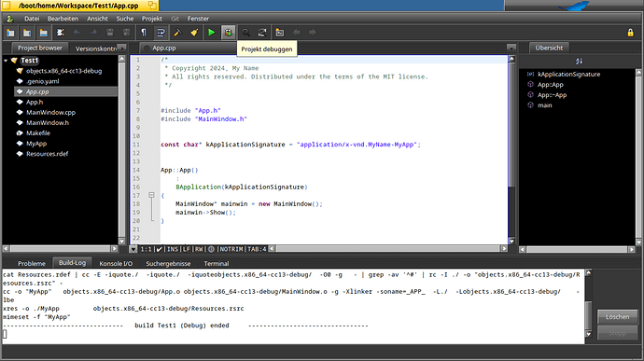Toggle the read-only lock icon

tap(630, 33)
